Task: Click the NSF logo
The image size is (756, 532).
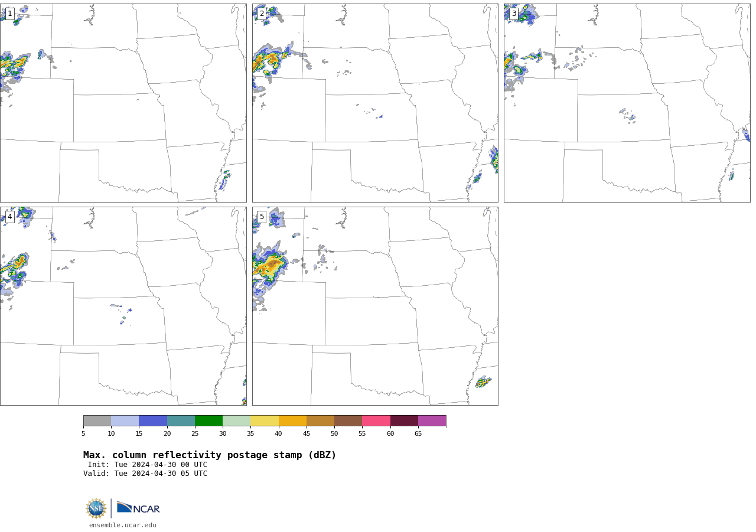Action: pyautogui.click(x=96, y=508)
